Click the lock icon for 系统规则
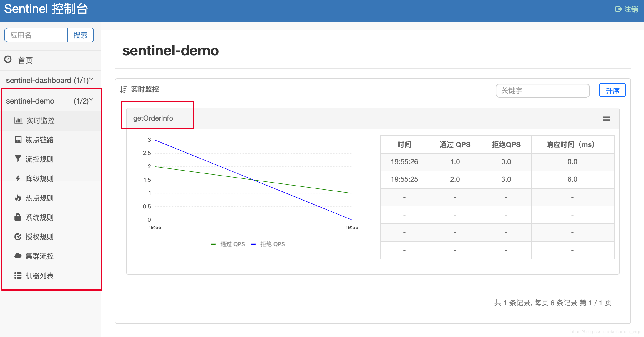The image size is (644, 337). click(18, 217)
